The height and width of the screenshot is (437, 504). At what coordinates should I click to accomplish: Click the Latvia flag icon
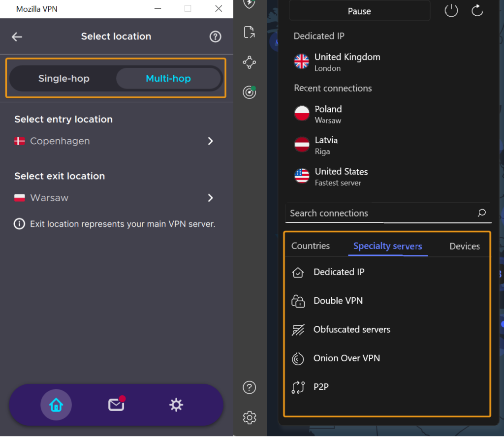click(x=302, y=145)
